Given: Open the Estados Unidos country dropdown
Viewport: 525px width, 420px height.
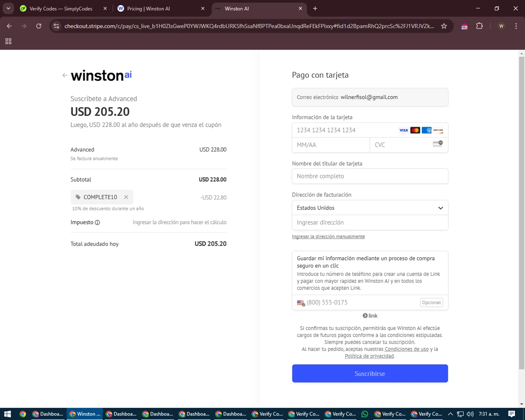Looking at the screenshot, I should (370, 208).
